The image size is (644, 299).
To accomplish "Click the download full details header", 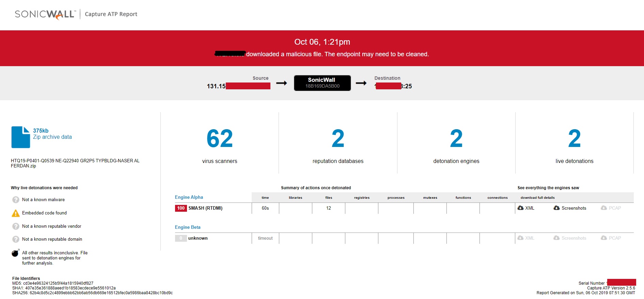I will [x=537, y=198].
